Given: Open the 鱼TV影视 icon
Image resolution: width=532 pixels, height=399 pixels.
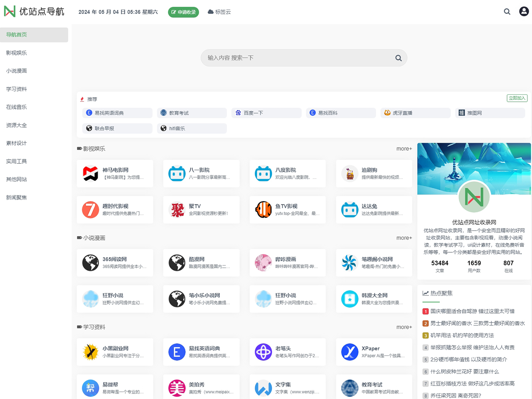Looking at the screenshot, I should tap(263, 209).
